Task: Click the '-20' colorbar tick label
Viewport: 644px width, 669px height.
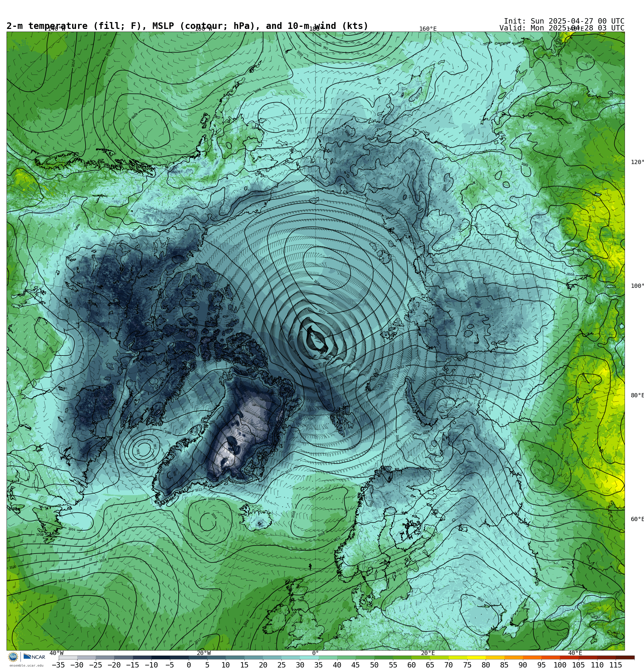Action: (x=114, y=665)
